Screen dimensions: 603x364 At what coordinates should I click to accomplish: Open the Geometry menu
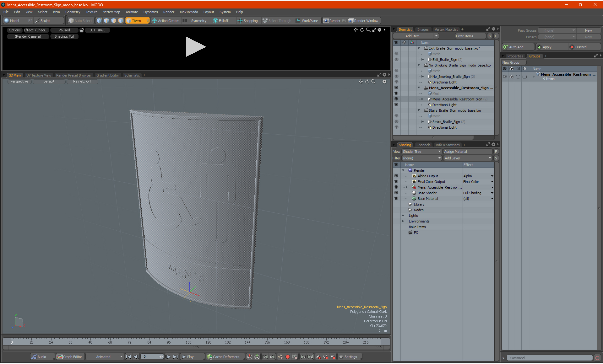[73, 12]
